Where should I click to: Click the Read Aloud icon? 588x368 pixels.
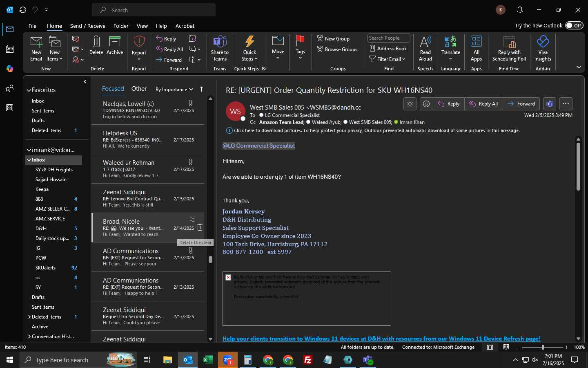[x=425, y=48]
